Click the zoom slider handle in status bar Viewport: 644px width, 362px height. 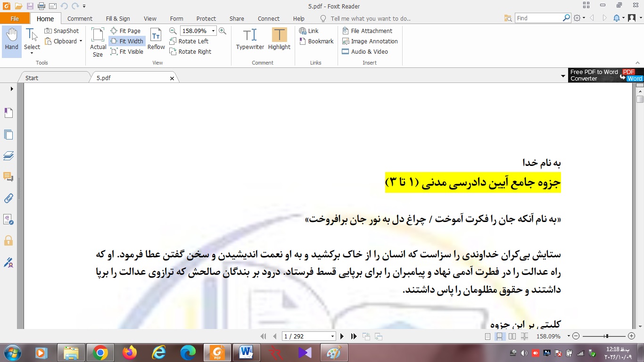pyautogui.click(x=607, y=336)
